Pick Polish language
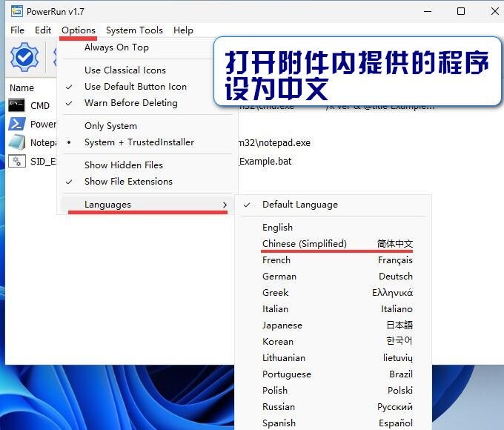The width and height of the screenshot is (504, 430). coord(333,391)
